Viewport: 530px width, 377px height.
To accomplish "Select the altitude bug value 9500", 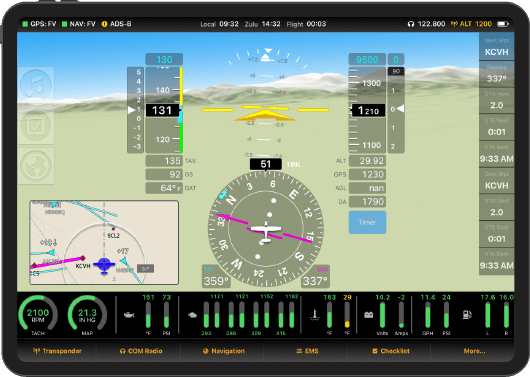I will coord(367,60).
